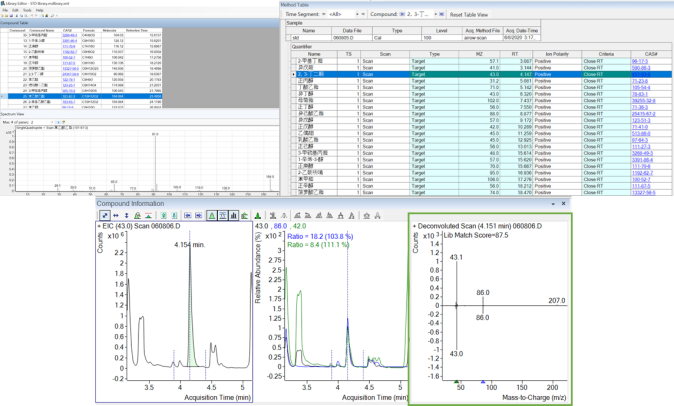The width and height of the screenshot is (674, 406).
Task: Click fourth gray peak-edit icon in six-icon group
Action: [x=330, y=216]
